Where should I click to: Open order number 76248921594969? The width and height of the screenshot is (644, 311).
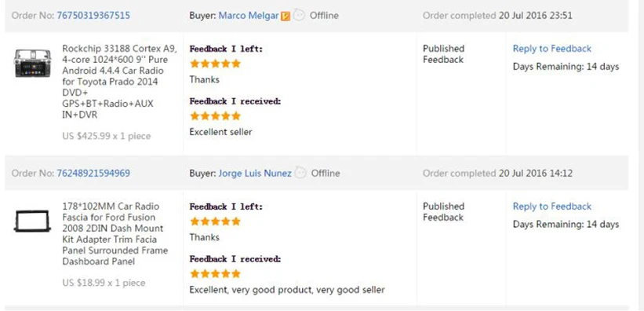click(93, 174)
